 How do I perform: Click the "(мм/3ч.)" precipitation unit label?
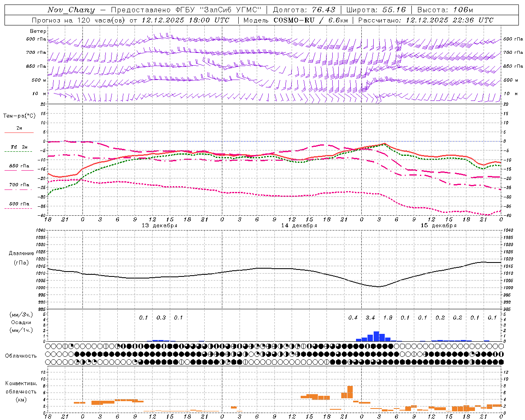(x=21, y=315)
